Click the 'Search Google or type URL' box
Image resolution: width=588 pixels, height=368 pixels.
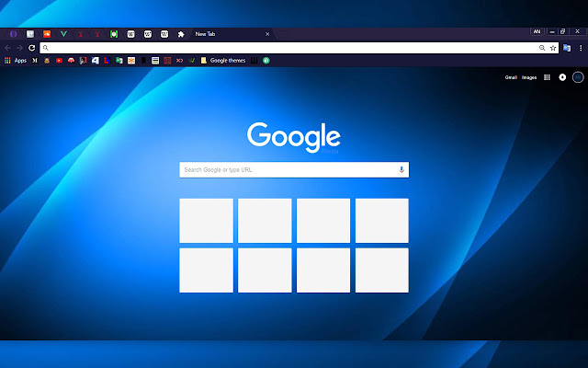coord(294,169)
